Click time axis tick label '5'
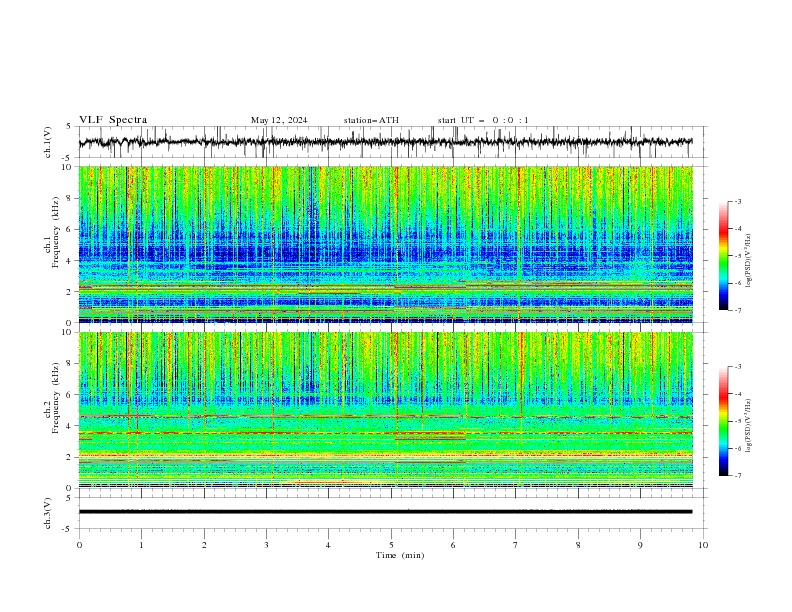792x612 pixels. 391,545
